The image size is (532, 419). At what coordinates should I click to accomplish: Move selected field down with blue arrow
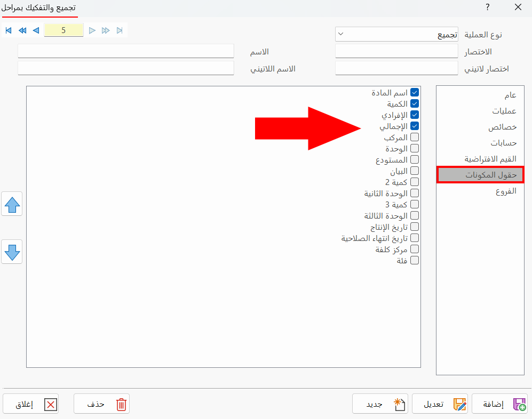coord(12,252)
